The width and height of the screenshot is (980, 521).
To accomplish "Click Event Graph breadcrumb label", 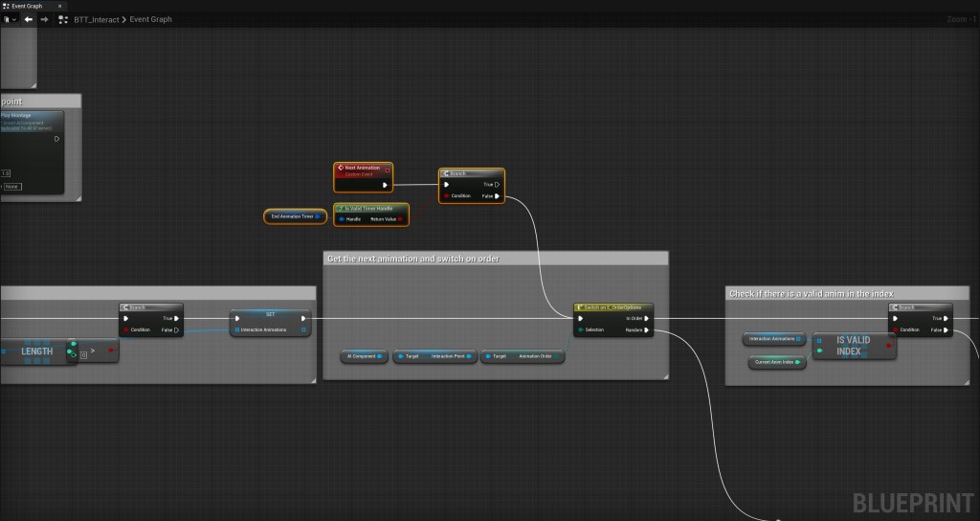I will tap(150, 19).
